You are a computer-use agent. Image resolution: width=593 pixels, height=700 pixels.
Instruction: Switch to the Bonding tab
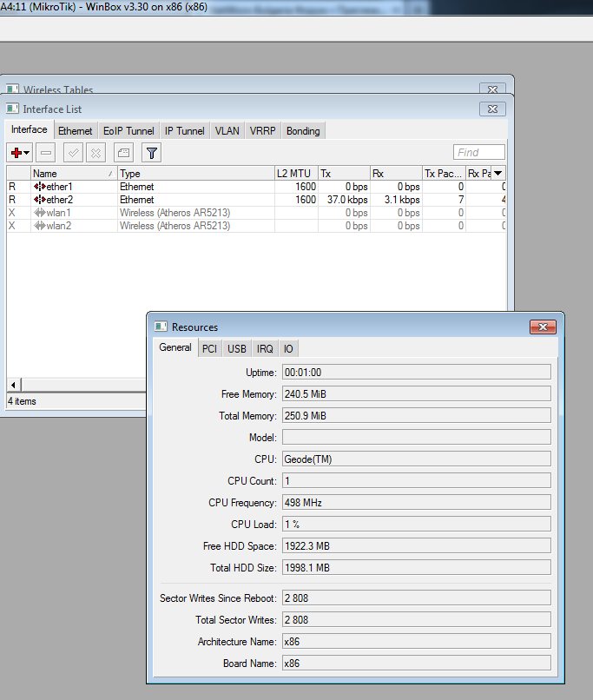[x=303, y=131]
